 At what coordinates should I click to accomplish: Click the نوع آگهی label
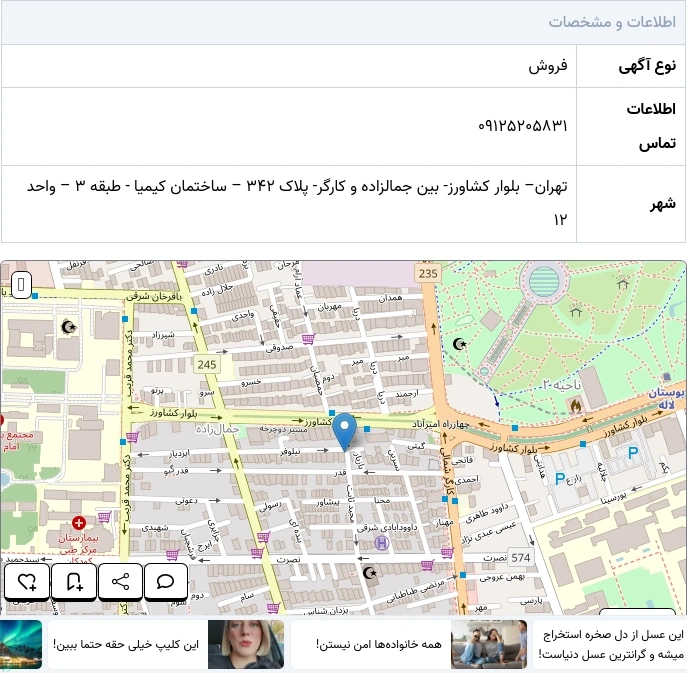coord(647,66)
